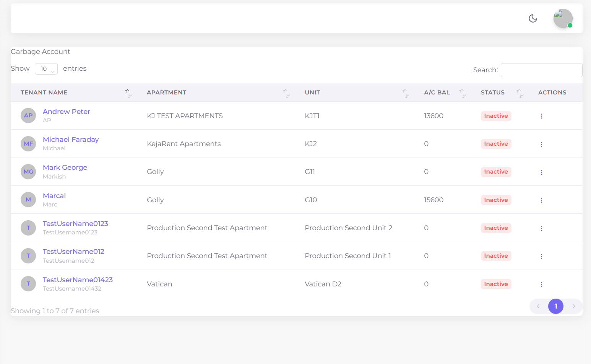This screenshot has width=591, height=364.
Task: Open the TestUserName0123 tenant link
Action: (x=75, y=224)
